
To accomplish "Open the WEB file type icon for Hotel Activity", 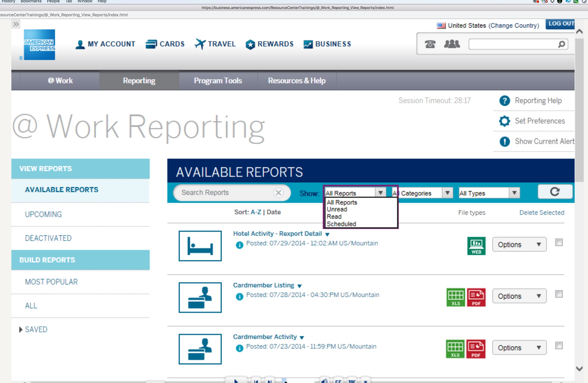I will 476,245.
